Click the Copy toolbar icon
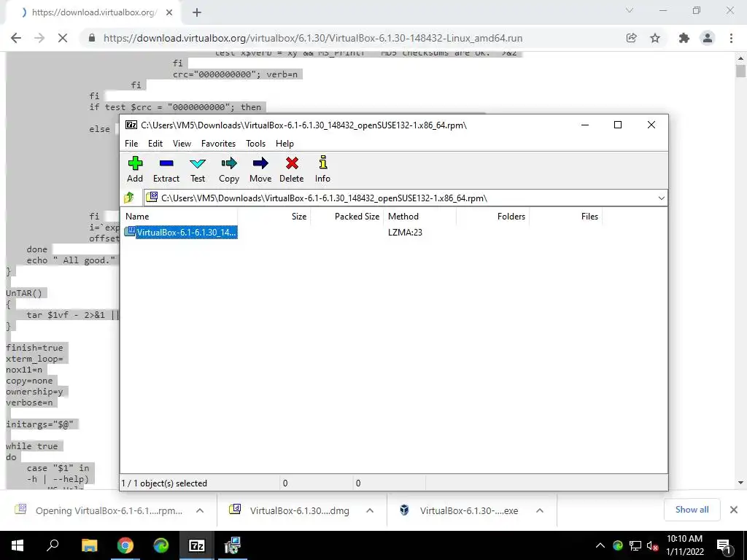 [x=229, y=169]
